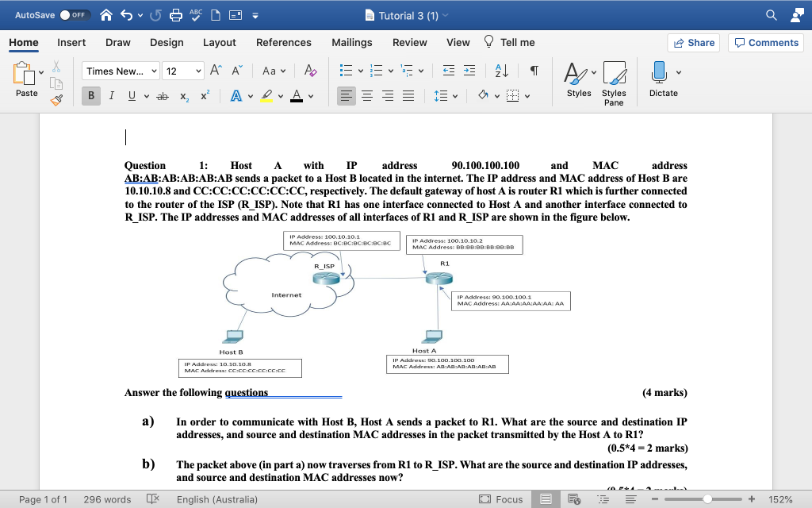Toggle Focus mode in status bar
The height and width of the screenshot is (508, 812).
[501, 499]
